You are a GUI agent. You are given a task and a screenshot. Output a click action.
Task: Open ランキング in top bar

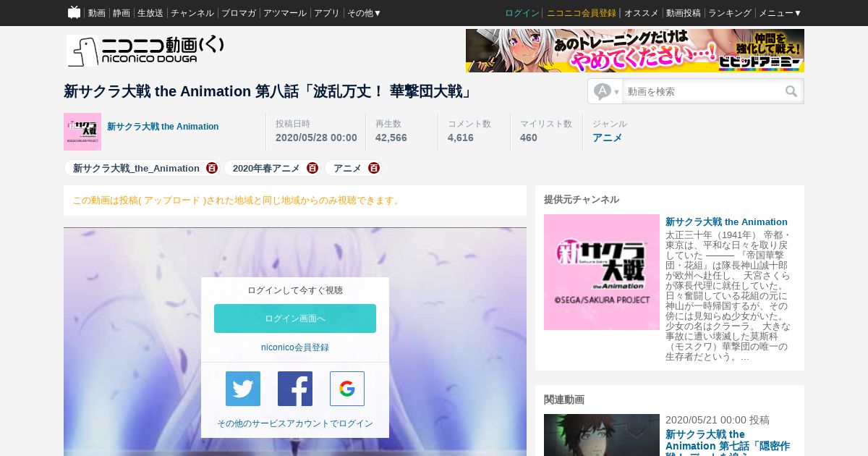click(x=730, y=13)
